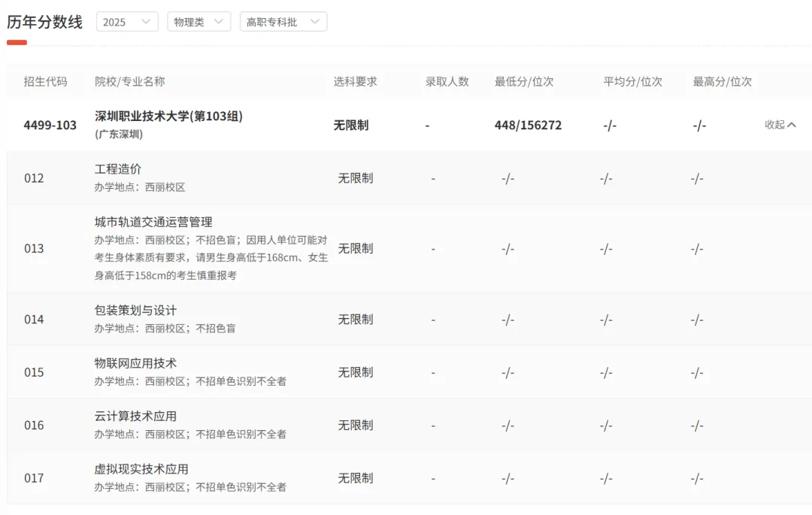The image size is (812, 515).
Task: Collapse the group with 收起
Action: tap(780, 125)
